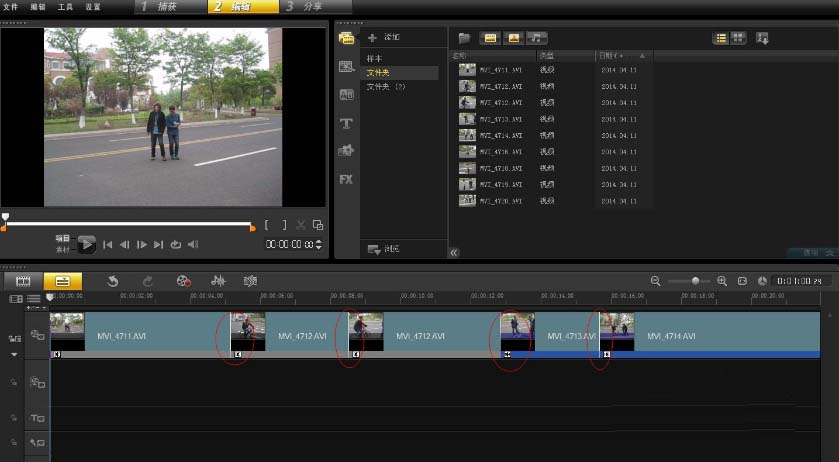
Task: Play the preview with the play button
Action: [86, 245]
